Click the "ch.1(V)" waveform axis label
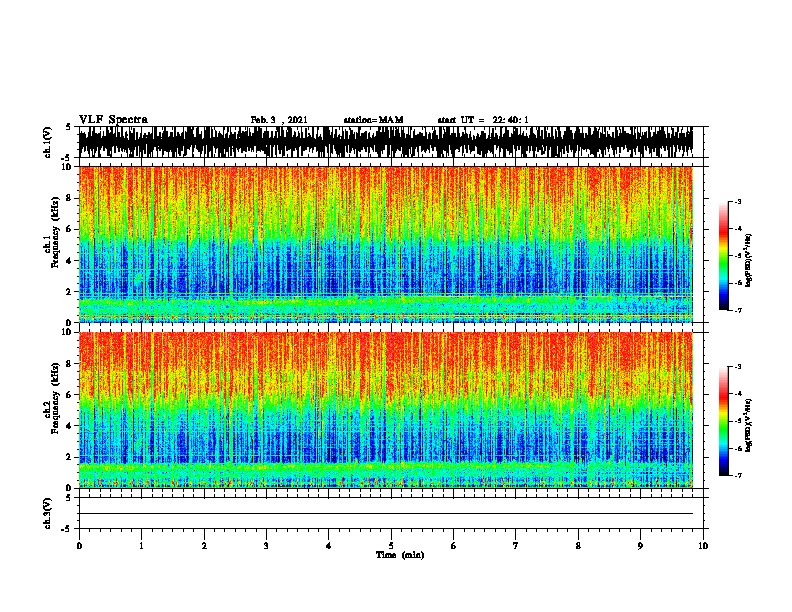The image size is (792, 612). point(48,142)
